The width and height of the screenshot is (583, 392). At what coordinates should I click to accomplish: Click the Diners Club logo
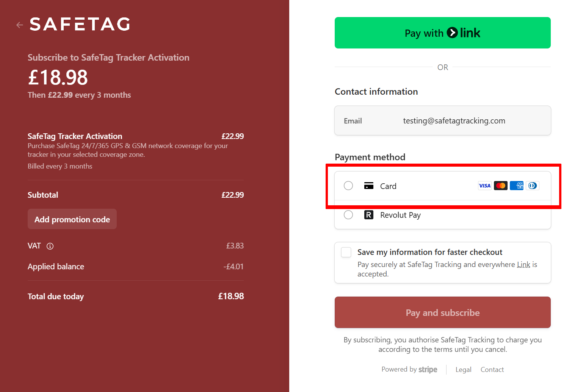click(x=533, y=186)
